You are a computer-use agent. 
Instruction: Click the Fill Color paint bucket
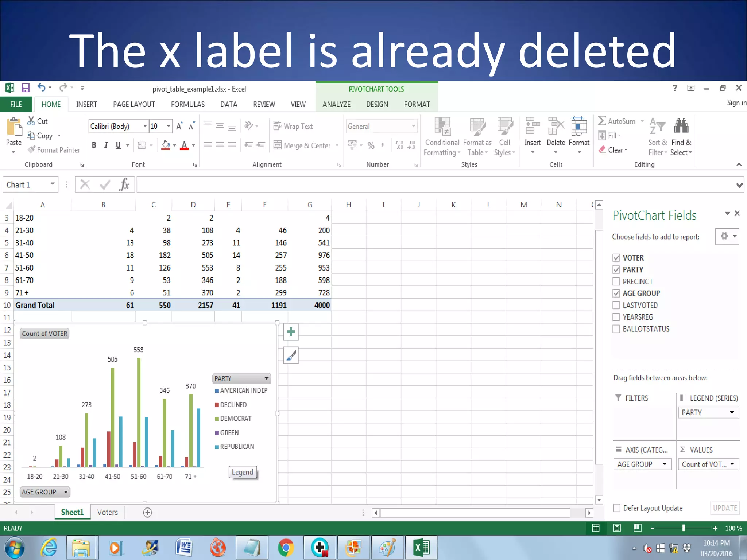coord(166,145)
